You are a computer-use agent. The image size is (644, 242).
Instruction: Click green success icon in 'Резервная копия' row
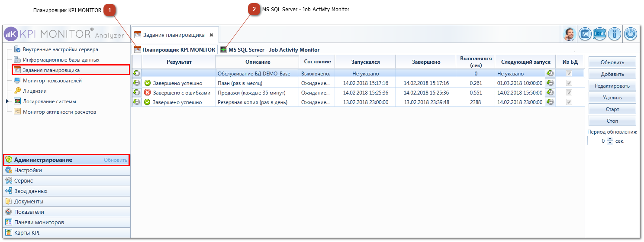pyautogui.click(x=148, y=102)
